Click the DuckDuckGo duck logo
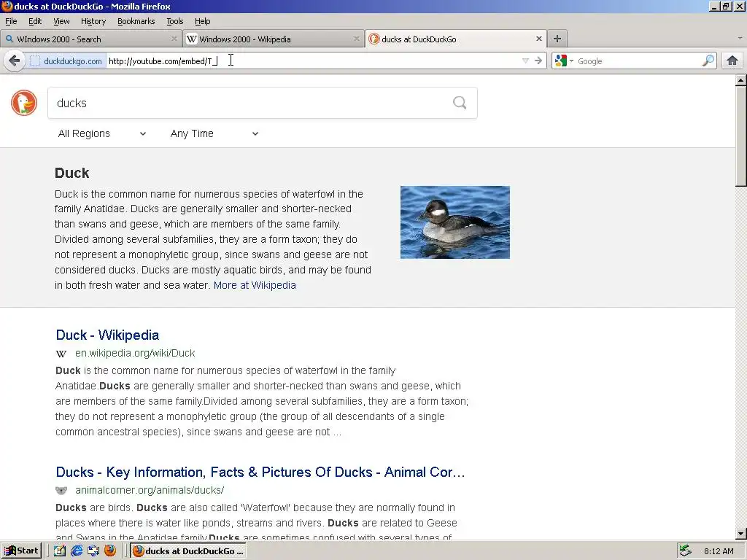The height and width of the screenshot is (560, 747). (x=24, y=103)
